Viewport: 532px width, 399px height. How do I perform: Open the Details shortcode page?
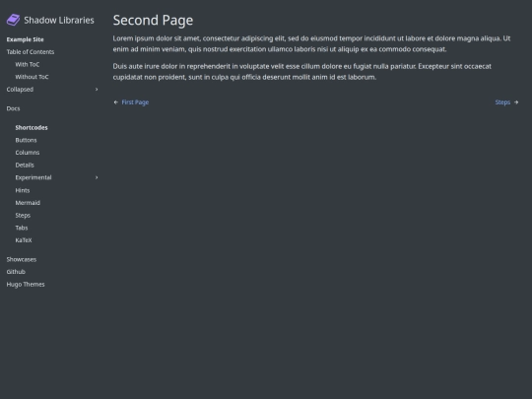25,166
